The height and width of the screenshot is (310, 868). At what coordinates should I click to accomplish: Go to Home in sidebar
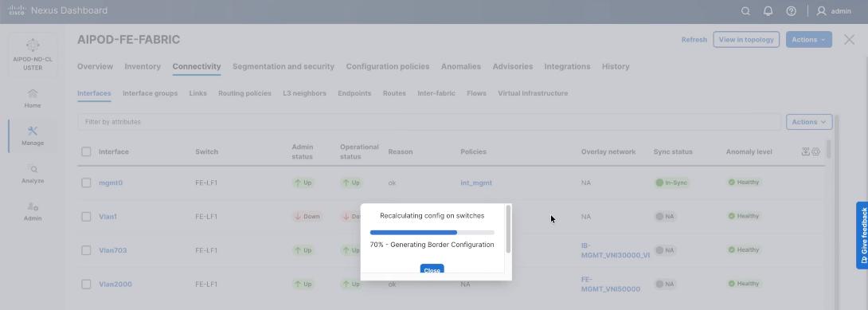coord(33,99)
